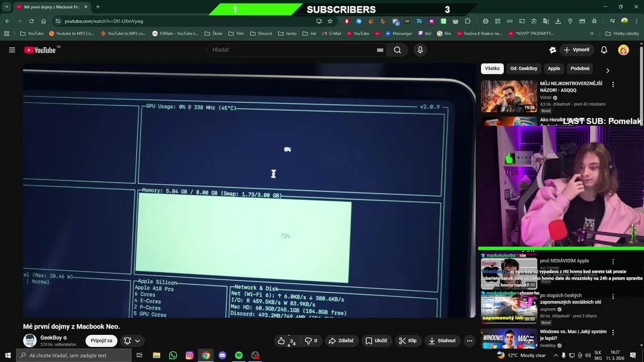Click the Chrome downloads icon
Viewport: 644px width, 362px height.
[x=558, y=21]
